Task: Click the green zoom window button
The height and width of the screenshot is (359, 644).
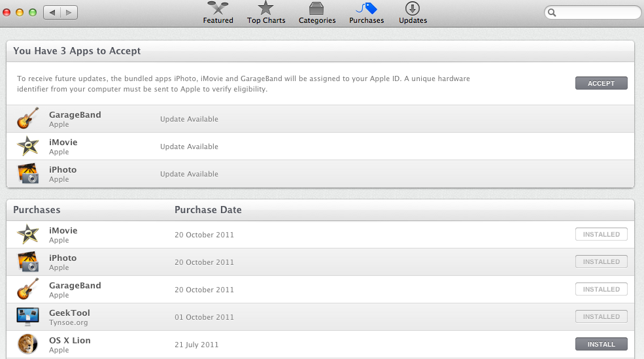Action: [x=33, y=12]
